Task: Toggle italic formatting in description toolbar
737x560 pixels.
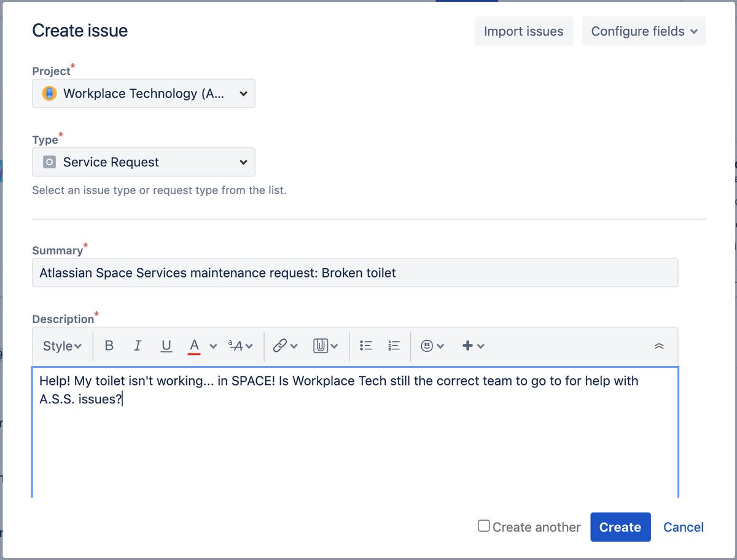Action: (x=138, y=346)
